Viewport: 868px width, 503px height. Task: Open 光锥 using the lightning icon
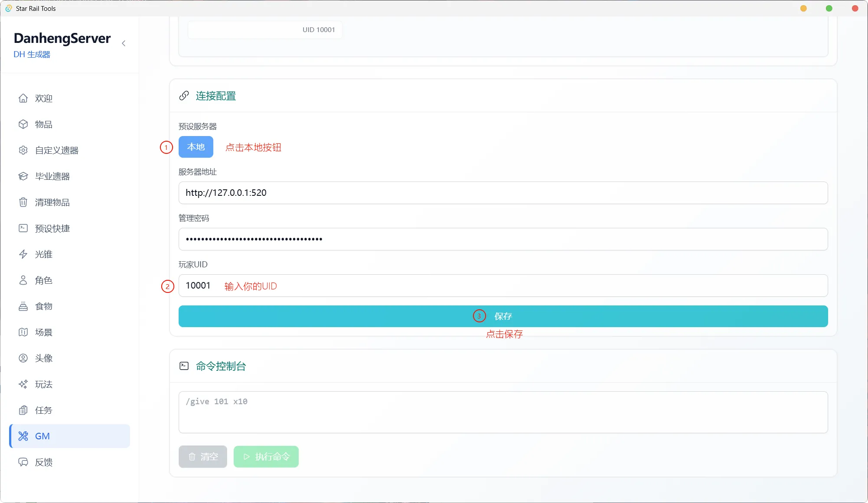[x=23, y=254]
